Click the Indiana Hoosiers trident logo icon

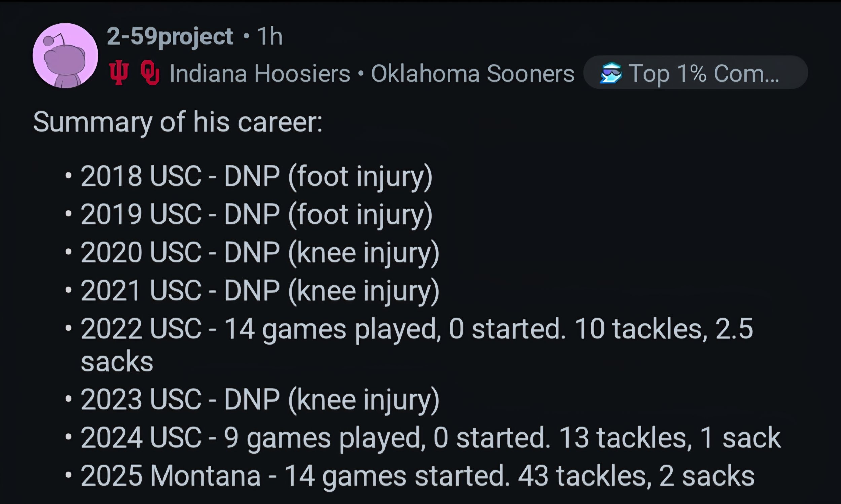click(119, 73)
